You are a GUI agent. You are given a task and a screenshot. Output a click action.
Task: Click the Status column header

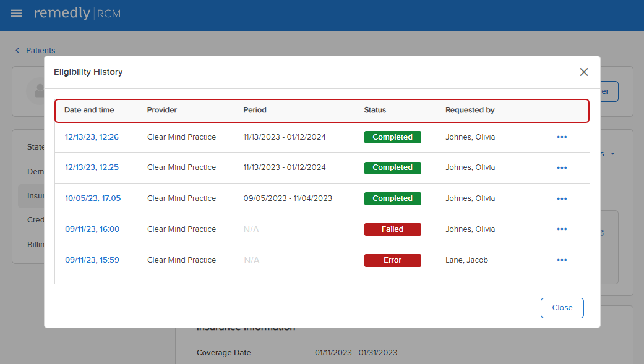point(375,110)
